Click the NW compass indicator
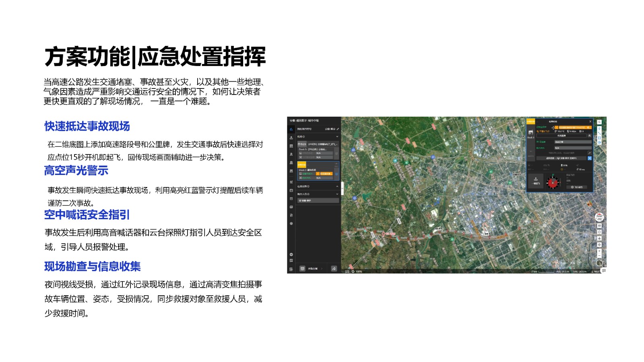 [x=599, y=217]
